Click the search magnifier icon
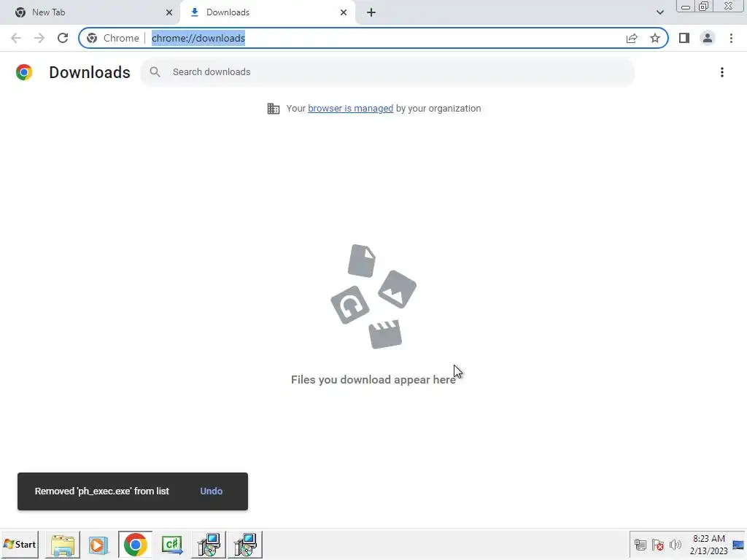Screen dimensions: 747x560 [155, 72]
